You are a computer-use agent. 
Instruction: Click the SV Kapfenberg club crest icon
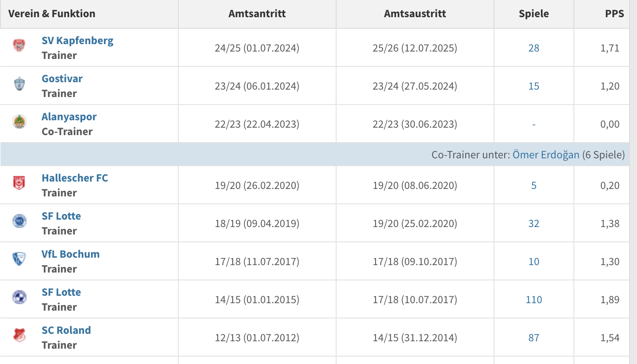pos(19,45)
